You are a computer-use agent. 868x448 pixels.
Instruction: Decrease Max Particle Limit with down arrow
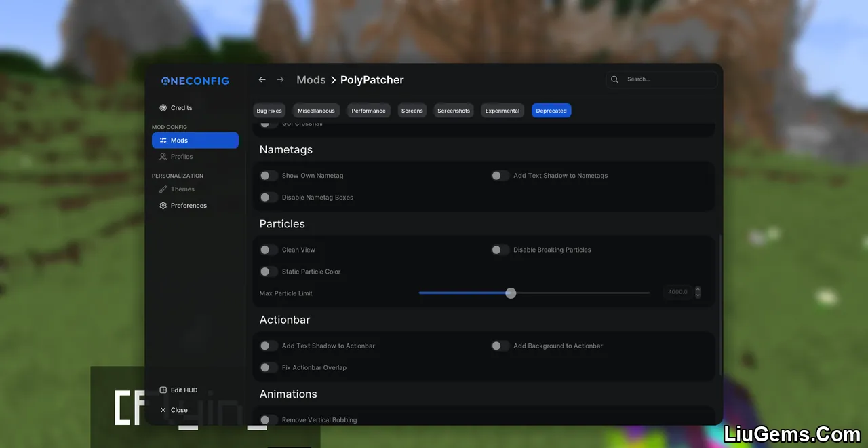tap(698, 296)
